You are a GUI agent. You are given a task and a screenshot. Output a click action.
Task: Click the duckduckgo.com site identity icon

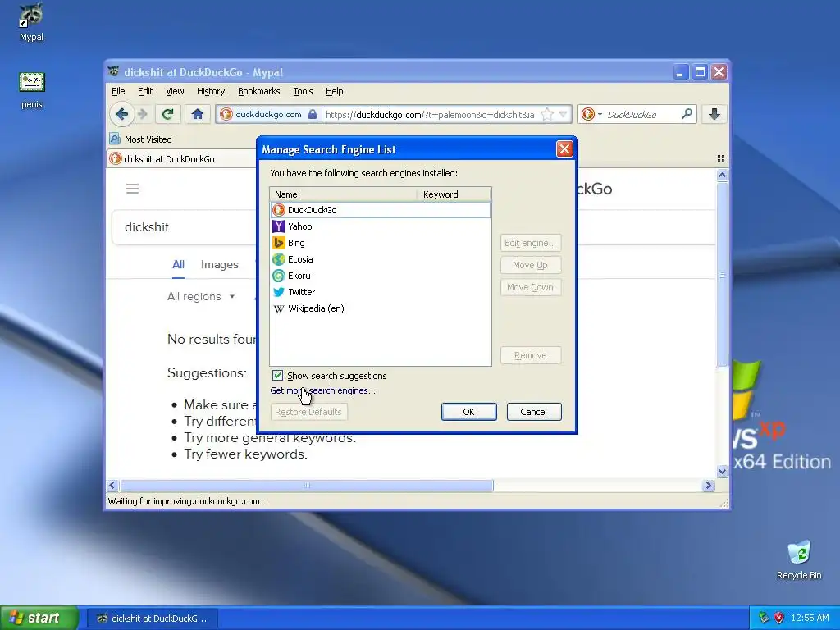(226, 114)
